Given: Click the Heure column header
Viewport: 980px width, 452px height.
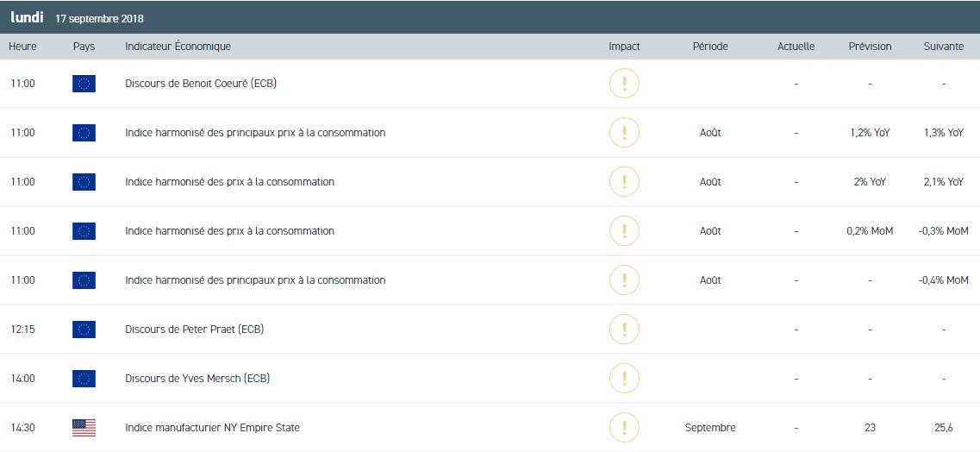Looking at the screenshot, I should (22, 47).
